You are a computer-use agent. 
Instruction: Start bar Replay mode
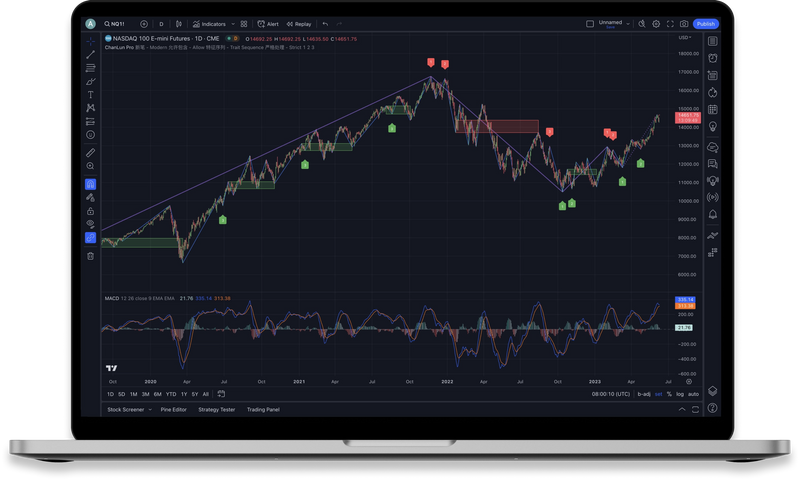click(299, 24)
